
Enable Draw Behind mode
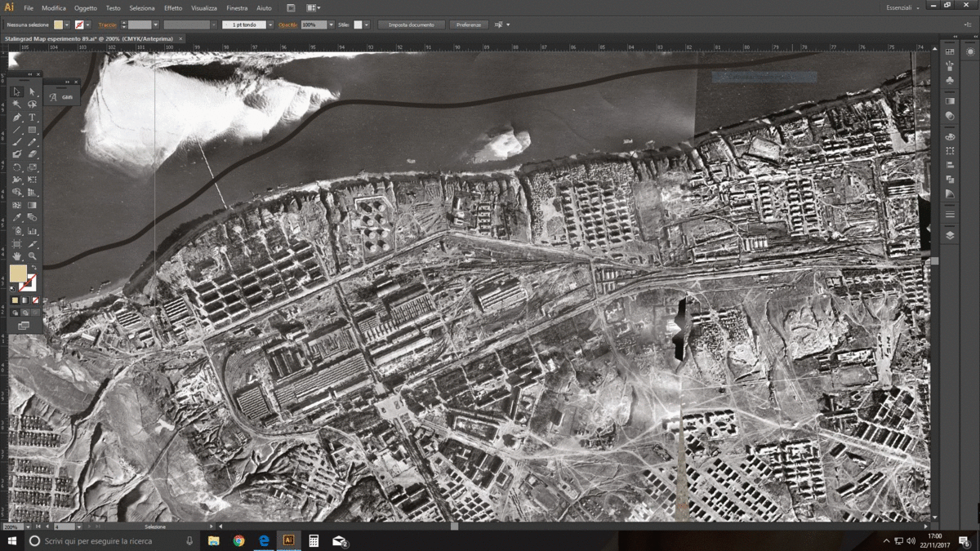click(24, 312)
